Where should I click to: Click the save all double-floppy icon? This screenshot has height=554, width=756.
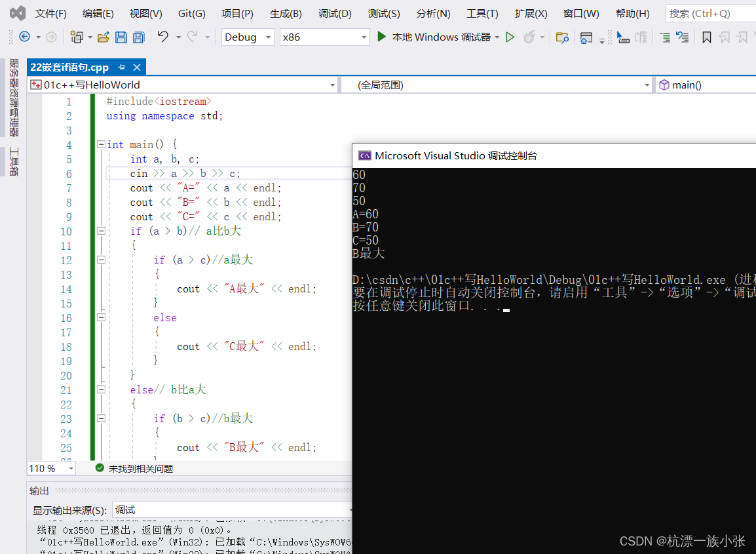tap(139, 37)
